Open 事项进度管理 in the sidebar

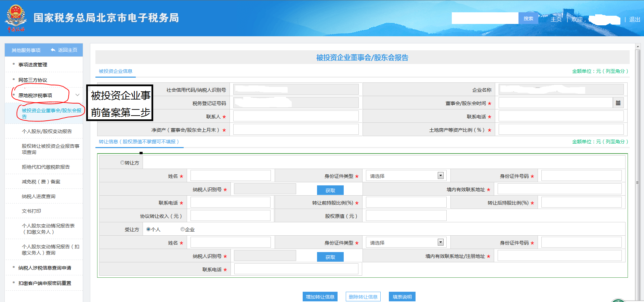point(33,65)
